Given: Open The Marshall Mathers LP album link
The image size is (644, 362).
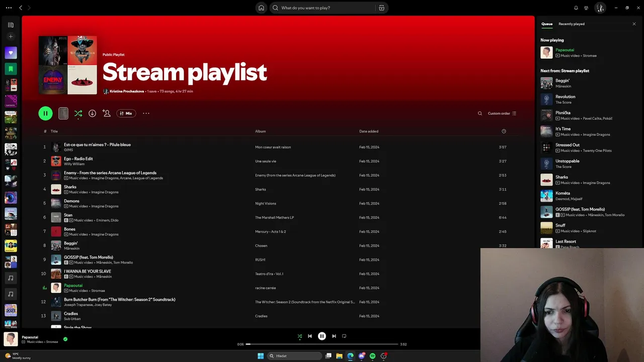Looking at the screenshot, I should click(274, 218).
